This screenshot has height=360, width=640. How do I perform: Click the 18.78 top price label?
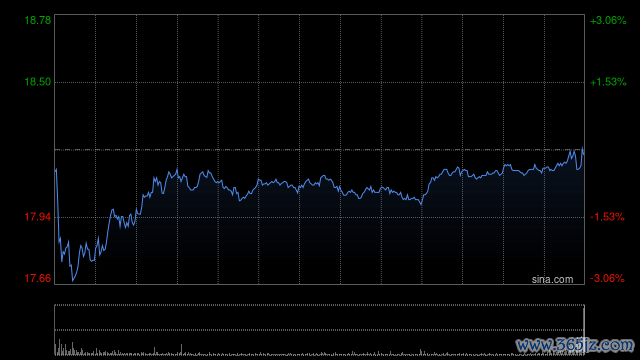point(38,20)
